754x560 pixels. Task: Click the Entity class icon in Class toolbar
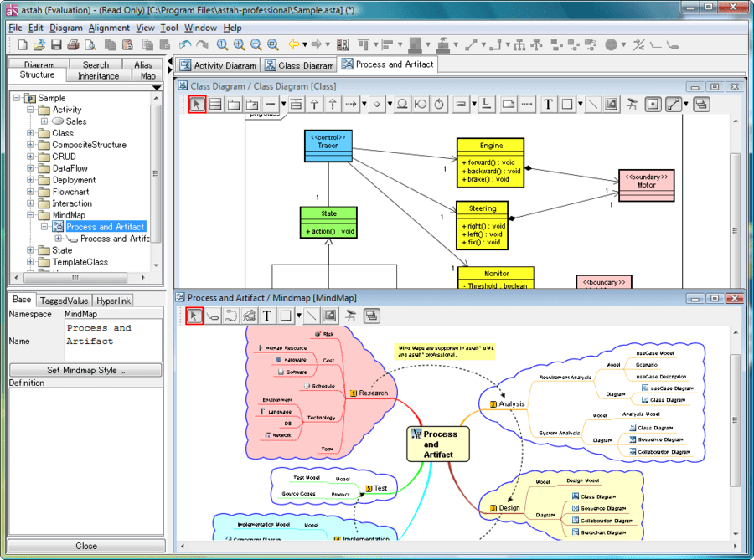pyautogui.click(x=403, y=105)
